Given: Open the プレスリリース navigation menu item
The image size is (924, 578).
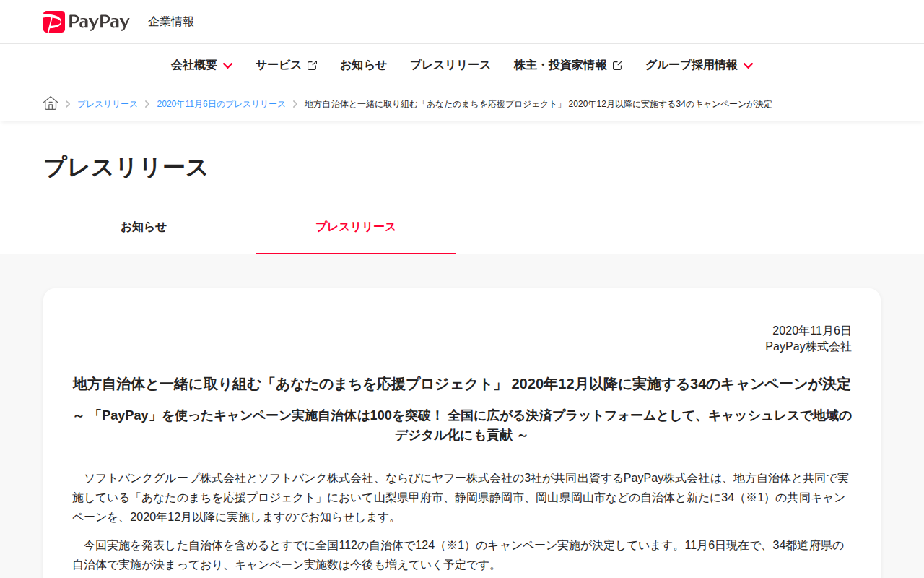Looking at the screenshot, I should [x=450, y=65].
